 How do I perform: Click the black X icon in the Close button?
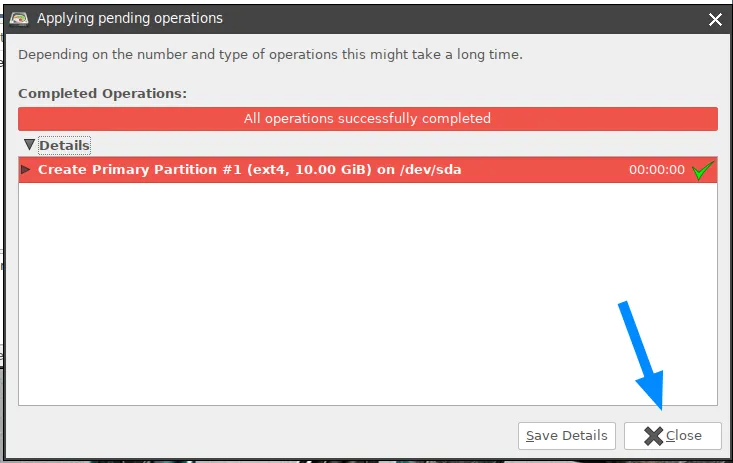[653, 436]
